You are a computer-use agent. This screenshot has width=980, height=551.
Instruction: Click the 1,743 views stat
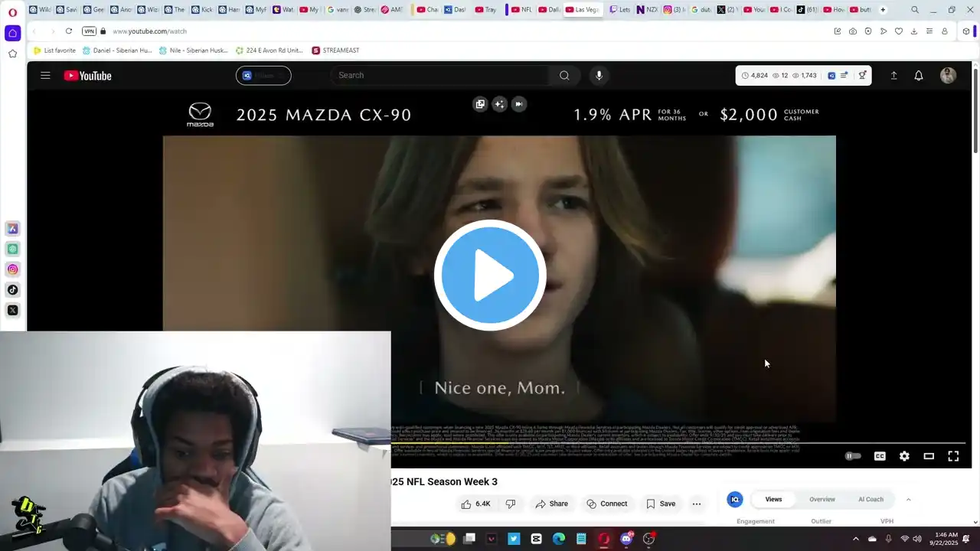click(804, 76)
